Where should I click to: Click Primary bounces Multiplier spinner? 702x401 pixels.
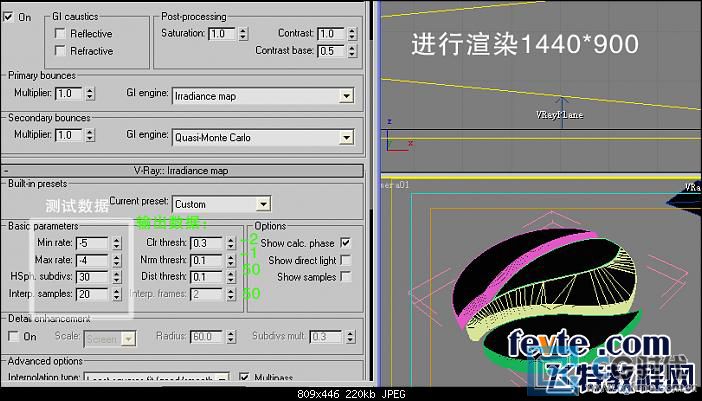pos(90,93)
